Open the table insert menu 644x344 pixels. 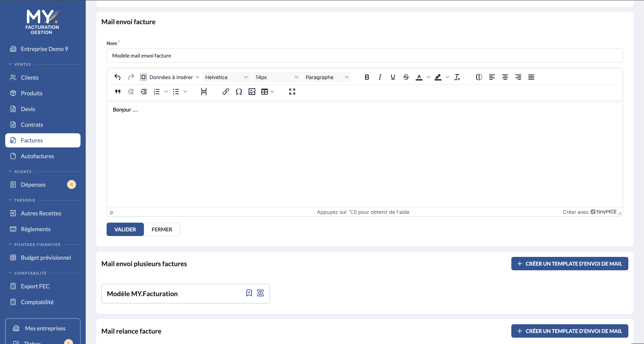point(267,92)
